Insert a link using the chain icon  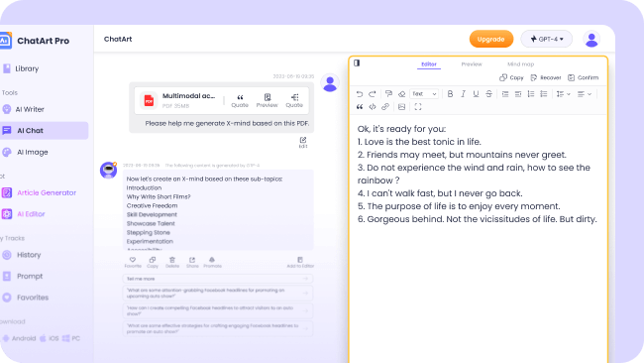384,107
